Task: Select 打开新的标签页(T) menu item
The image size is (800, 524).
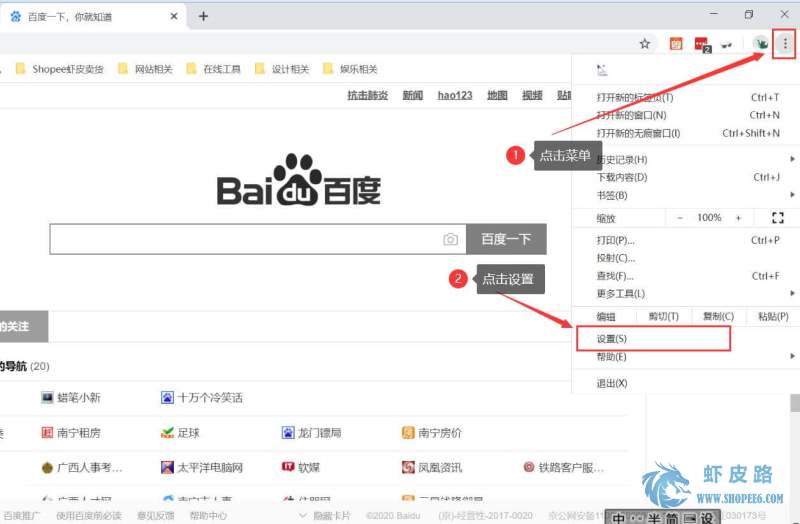Action: pos(686,97)
